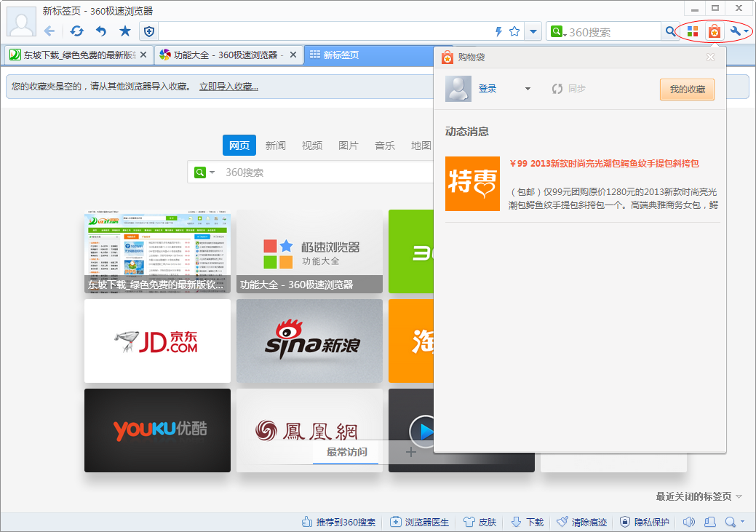
Task: Open the dropdown arrow beside 登录
Action: click(528, 89)
